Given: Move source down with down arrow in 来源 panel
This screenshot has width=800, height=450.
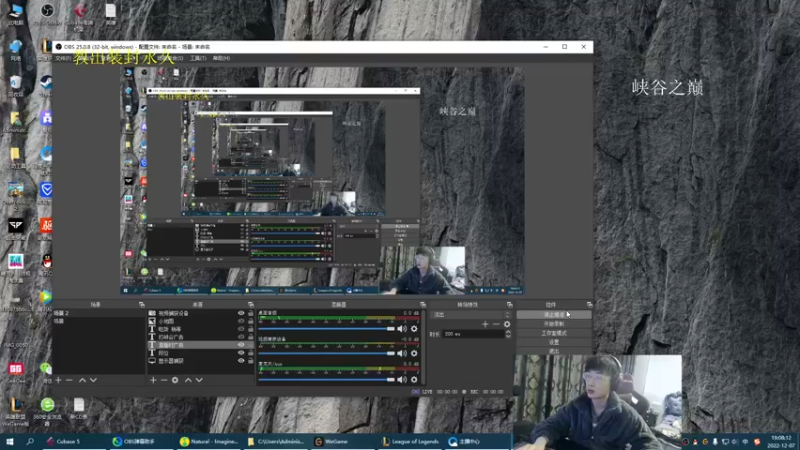Looking at the screenshot, I should (199, 380).
